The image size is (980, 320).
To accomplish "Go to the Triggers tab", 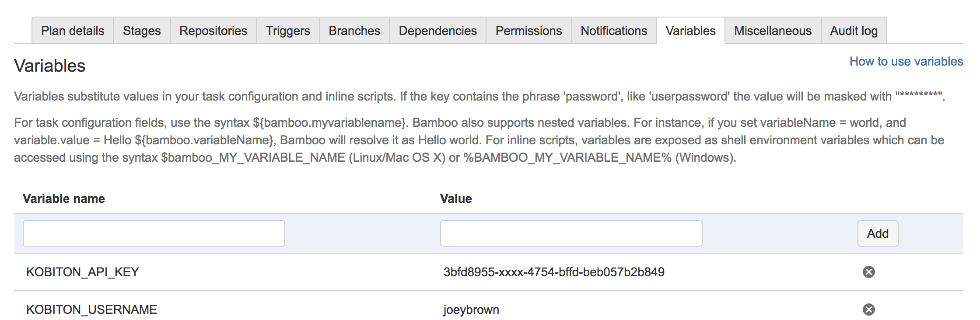I will (288, 31).
